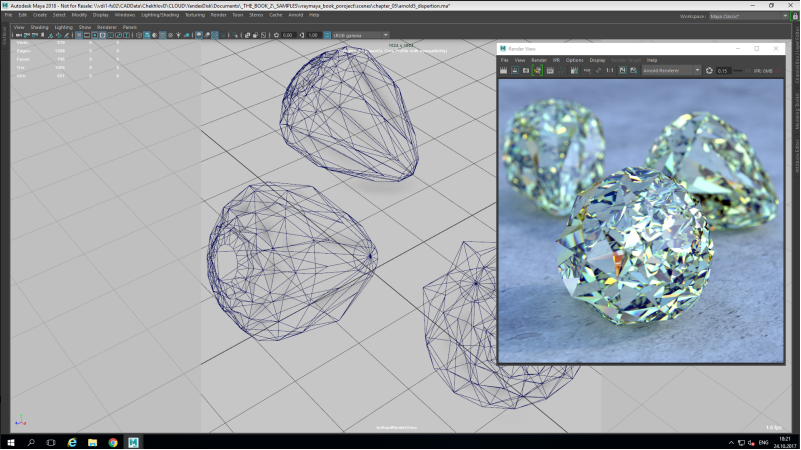Open the viewport Panels menu
This screenshot has width=801, height=450.
click(x=130, y=28)
